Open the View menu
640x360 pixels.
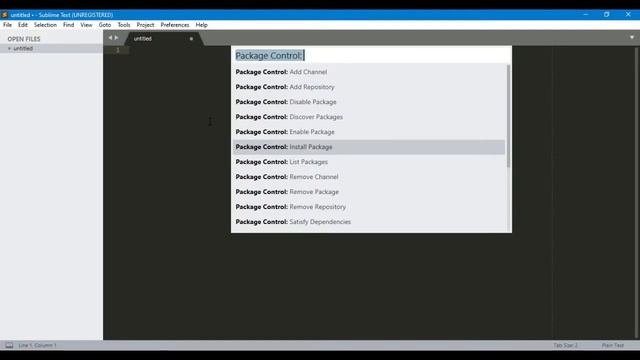tap(86, 25)
